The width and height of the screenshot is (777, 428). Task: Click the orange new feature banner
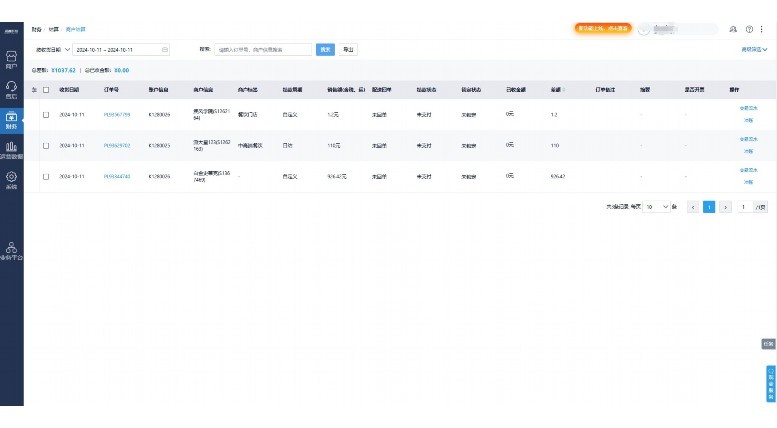pos(603,28)
